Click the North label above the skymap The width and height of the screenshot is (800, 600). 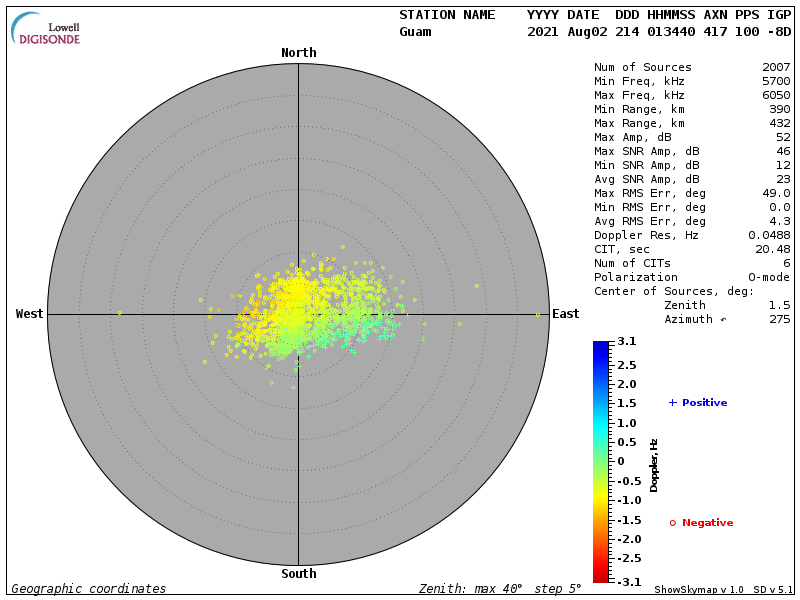[298, 53]
